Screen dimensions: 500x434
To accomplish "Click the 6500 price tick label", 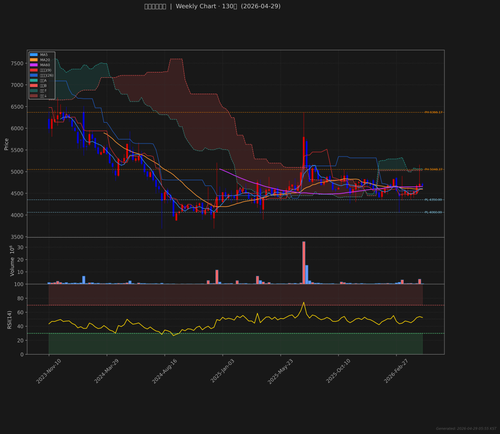I will [17, 107].
